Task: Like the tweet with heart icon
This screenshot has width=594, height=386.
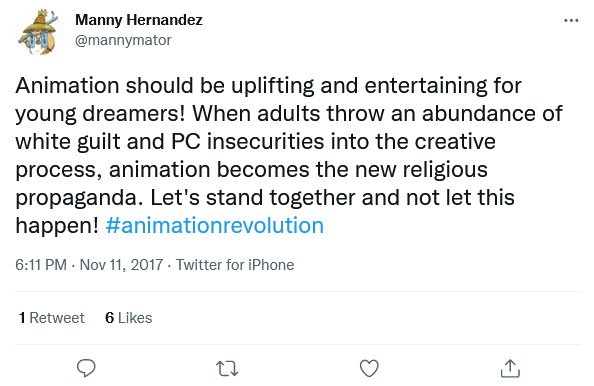Action: [x=369, y=368]
